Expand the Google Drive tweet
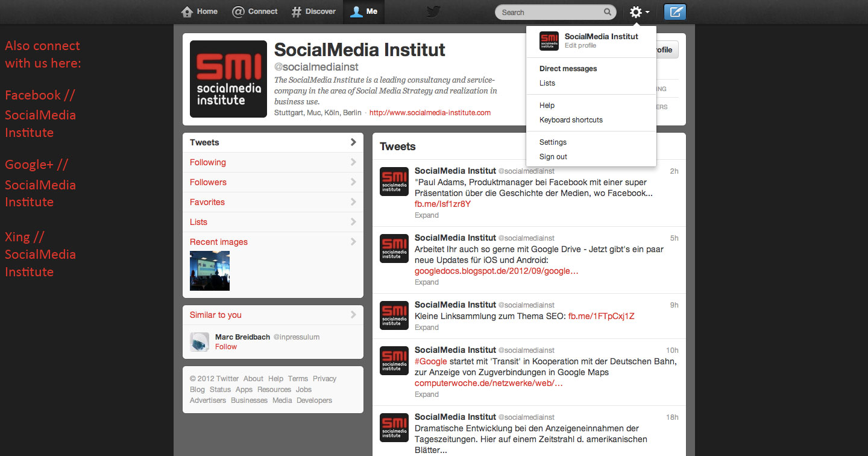 click(427, 282)
